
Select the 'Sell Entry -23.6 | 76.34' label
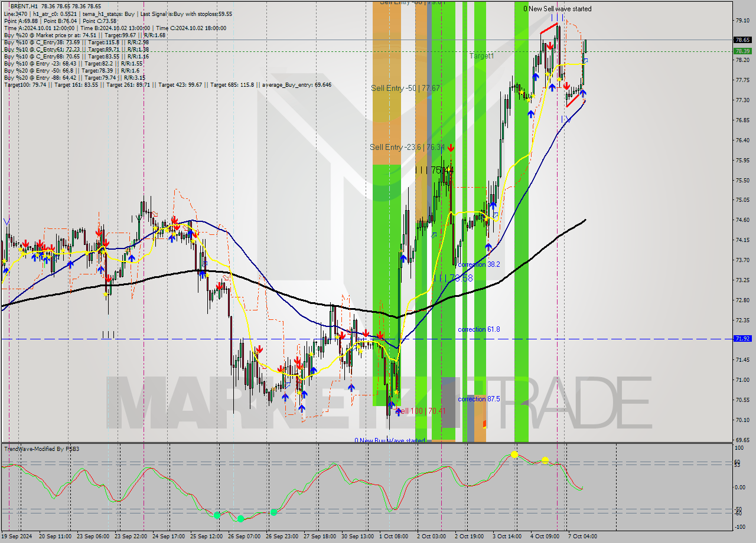(x=407, y=147)
